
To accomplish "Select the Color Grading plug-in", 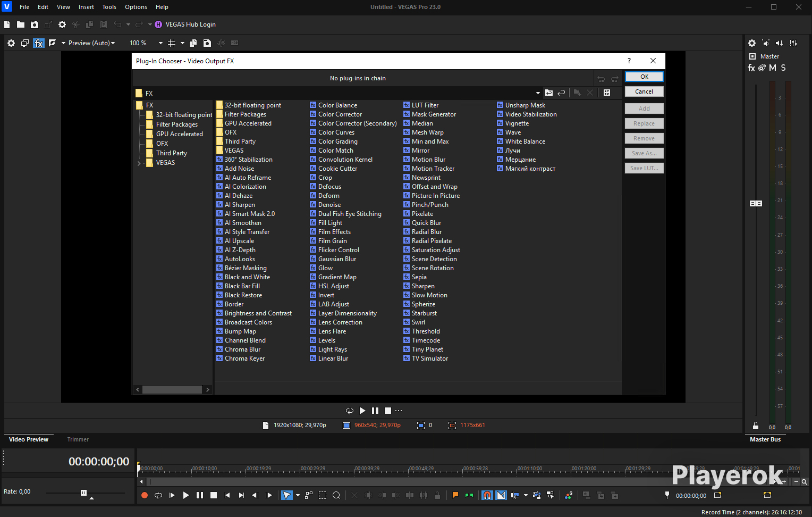I will pyautogui.click(x=337, y=141).
